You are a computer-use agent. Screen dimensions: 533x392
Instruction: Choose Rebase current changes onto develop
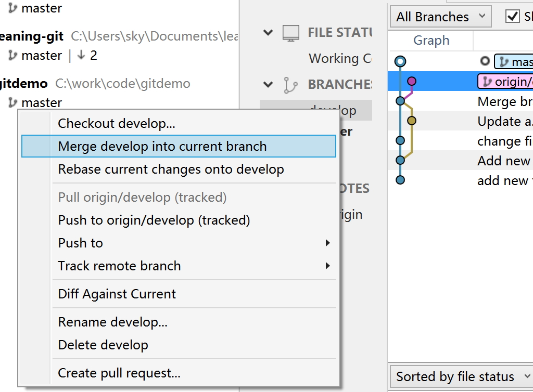171,169
